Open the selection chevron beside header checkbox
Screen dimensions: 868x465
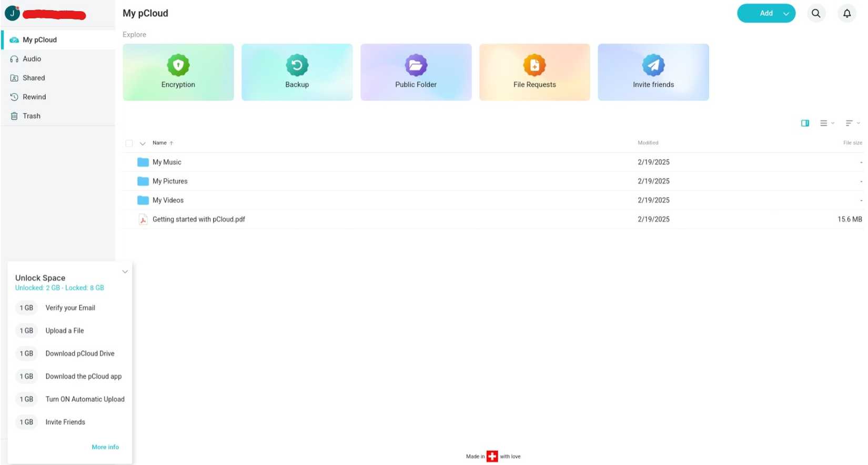pos(143,143)
